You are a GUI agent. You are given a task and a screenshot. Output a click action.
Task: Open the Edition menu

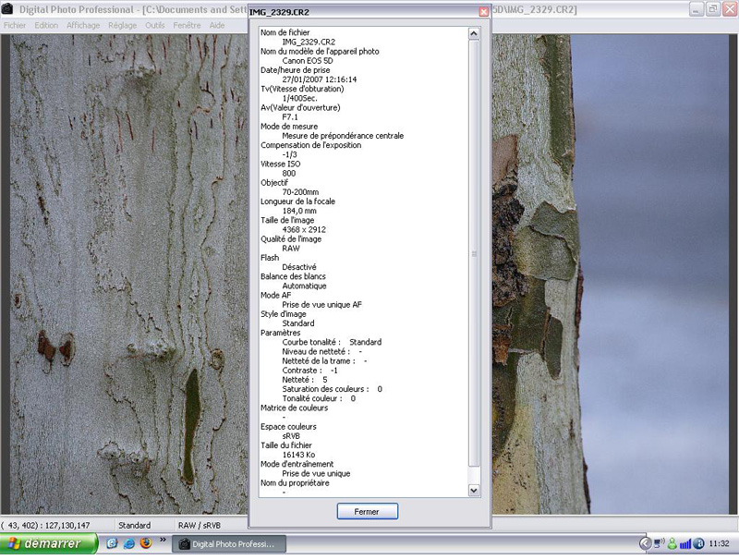[46, 26]
